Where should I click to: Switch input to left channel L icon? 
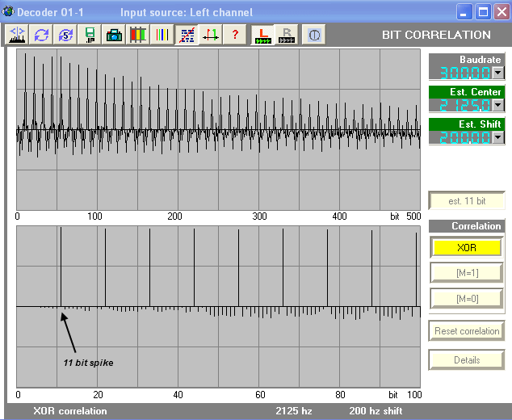tap(262, 35)
